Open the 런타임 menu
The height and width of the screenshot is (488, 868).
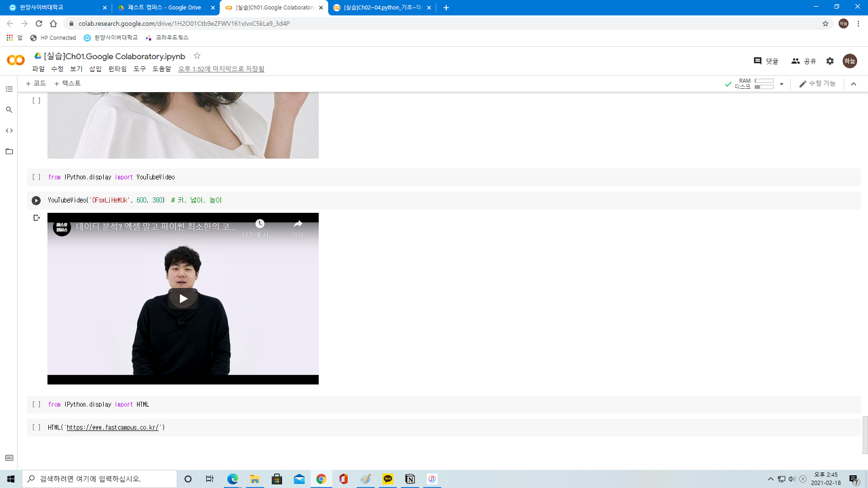[117, 69]
